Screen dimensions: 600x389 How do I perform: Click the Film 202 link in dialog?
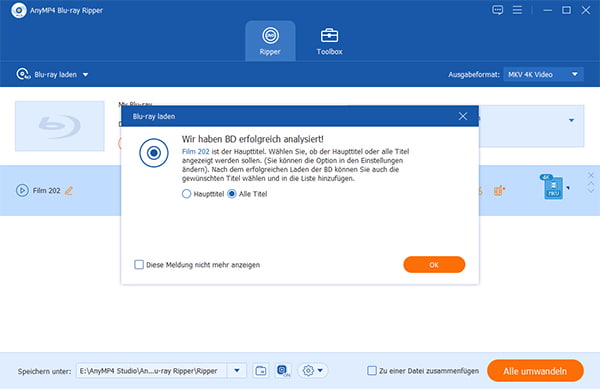[x=196, y=151]
